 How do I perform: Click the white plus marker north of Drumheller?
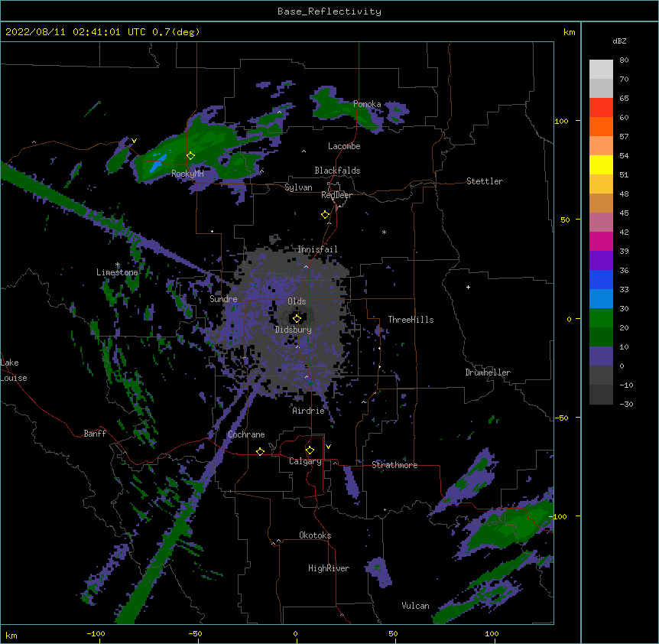pos(468,287)
